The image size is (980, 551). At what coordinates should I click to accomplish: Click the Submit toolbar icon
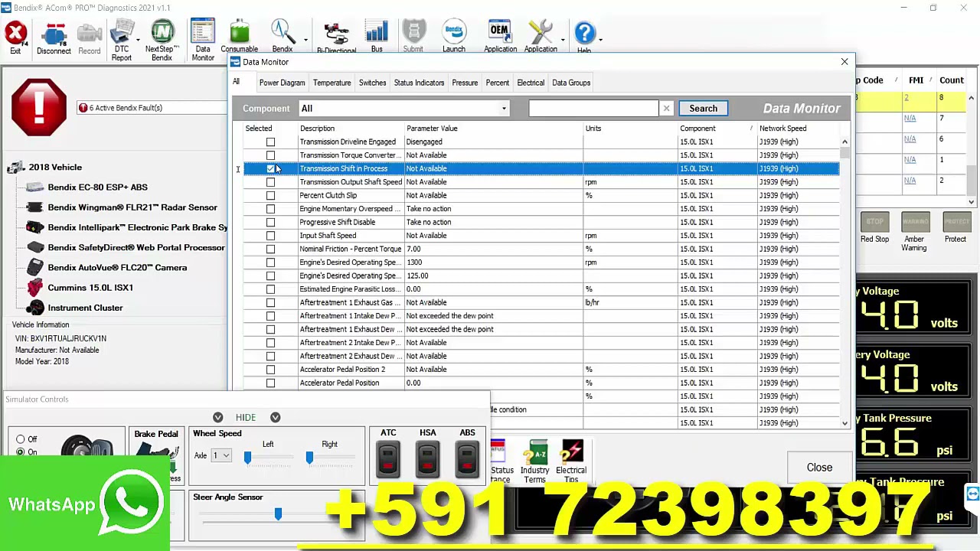click(x=413, y=37)
